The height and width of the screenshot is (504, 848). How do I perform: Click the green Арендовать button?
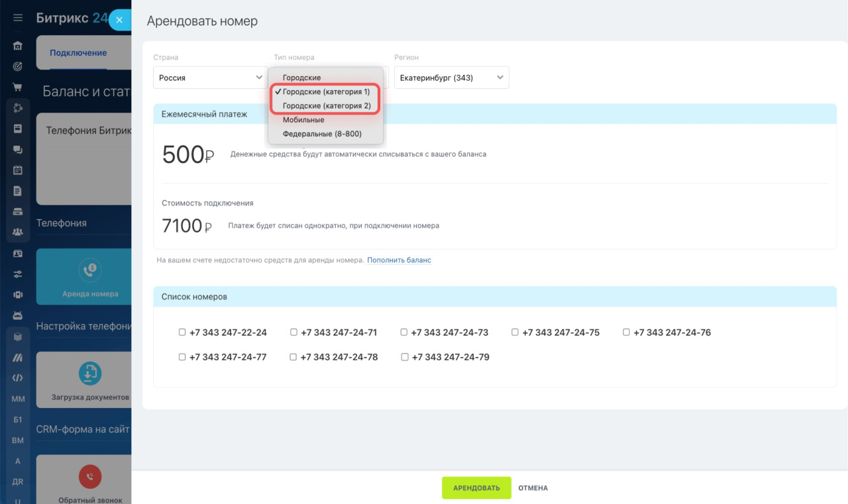(x=476, y=488)
